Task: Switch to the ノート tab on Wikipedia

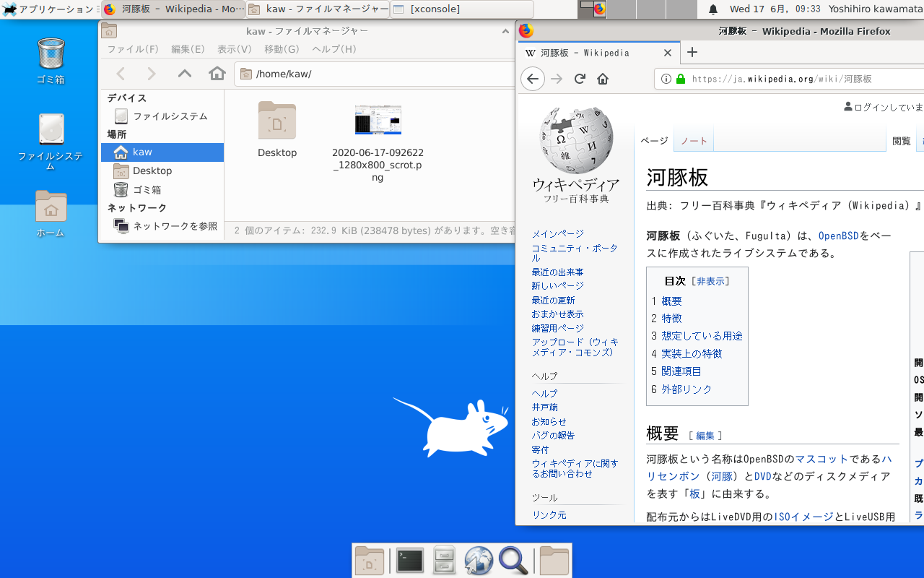Action: tap(694, 141)
